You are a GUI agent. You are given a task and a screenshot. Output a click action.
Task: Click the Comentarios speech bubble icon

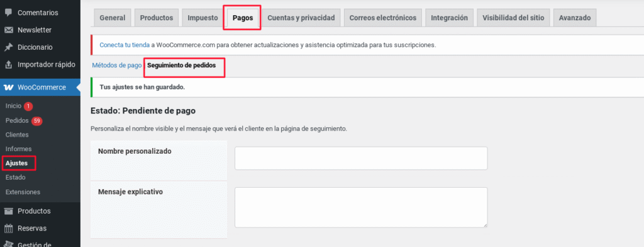tap(8, 13)
